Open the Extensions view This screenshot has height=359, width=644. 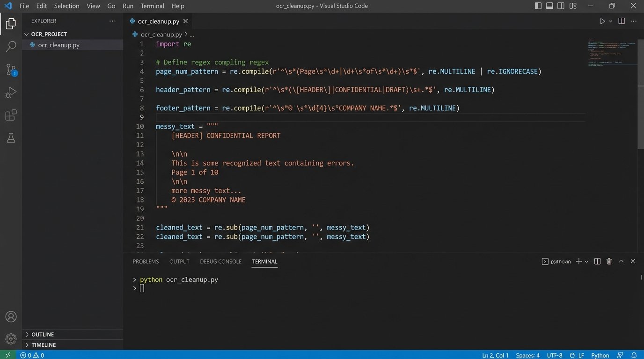[x=11, y=115]
